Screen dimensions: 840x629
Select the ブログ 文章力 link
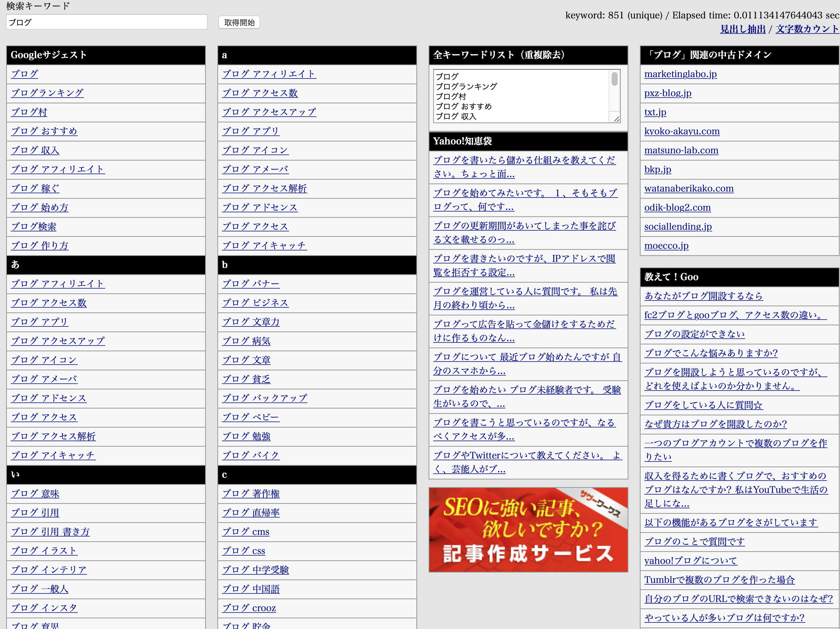(x=251, y=322)
